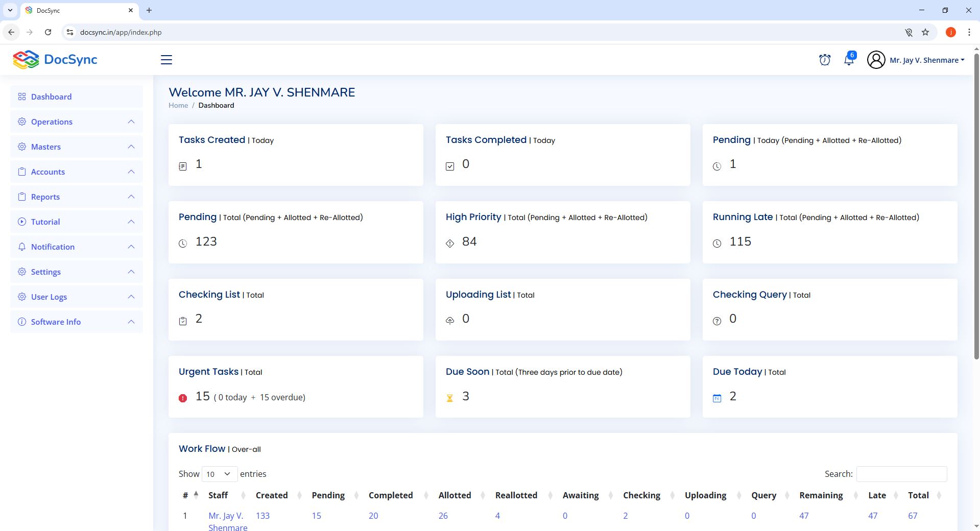Go to Dashboard in the sidebar
Viewport: 980px width, 531px height.
(51, 96)
